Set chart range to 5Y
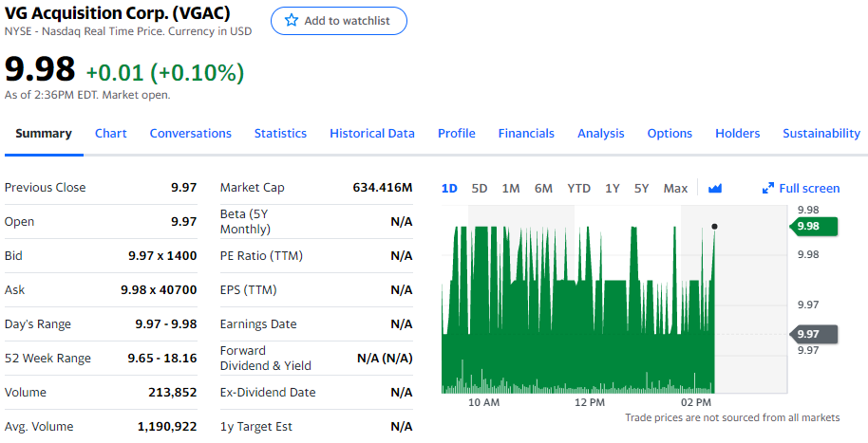The image size is (868, 443). 641,189
